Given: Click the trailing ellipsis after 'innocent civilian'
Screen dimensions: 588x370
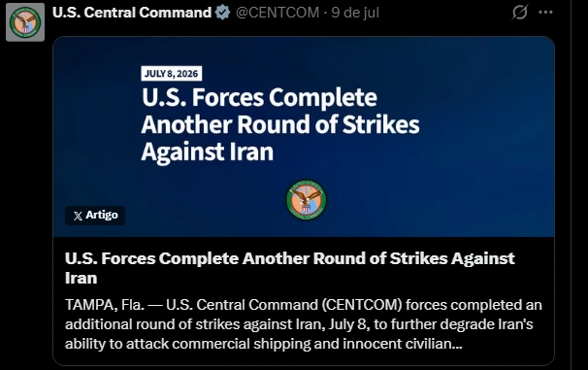Looking at the screenshot, I should click(457, 345).
